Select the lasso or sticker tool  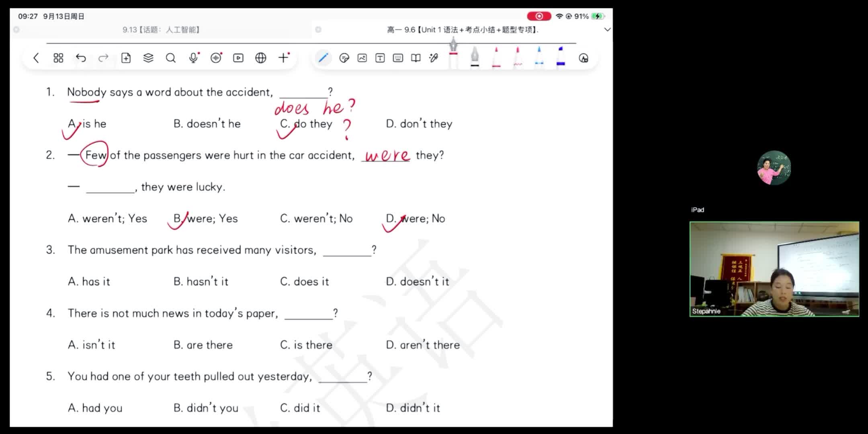(344, 58)
